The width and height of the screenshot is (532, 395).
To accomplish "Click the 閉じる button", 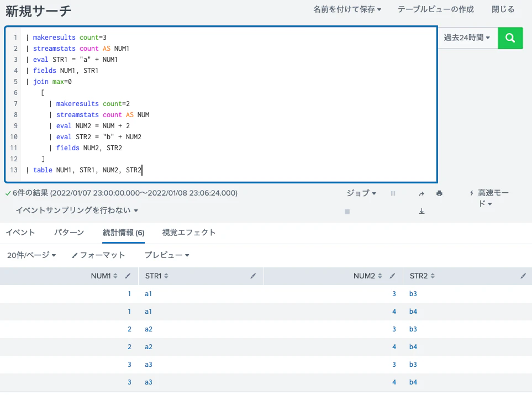I will pos(503,9).
